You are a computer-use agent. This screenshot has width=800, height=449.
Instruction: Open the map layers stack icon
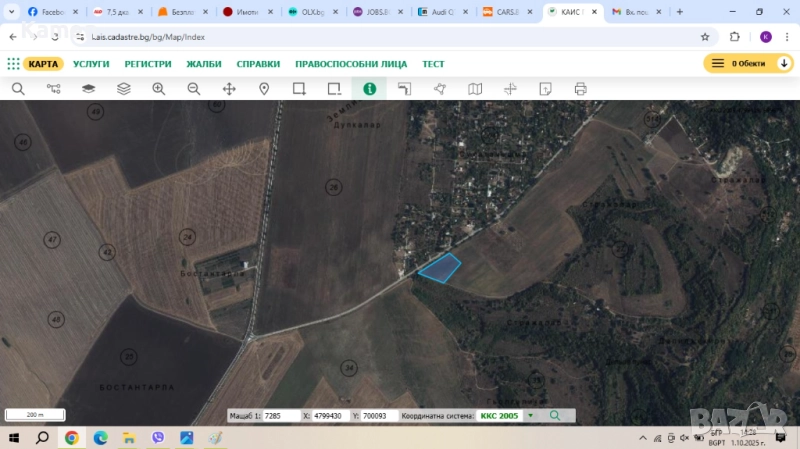[124, 89]
